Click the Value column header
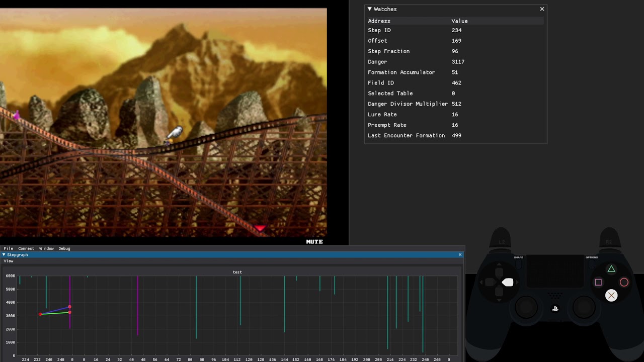Screen dimensions: 644x362 459,21
